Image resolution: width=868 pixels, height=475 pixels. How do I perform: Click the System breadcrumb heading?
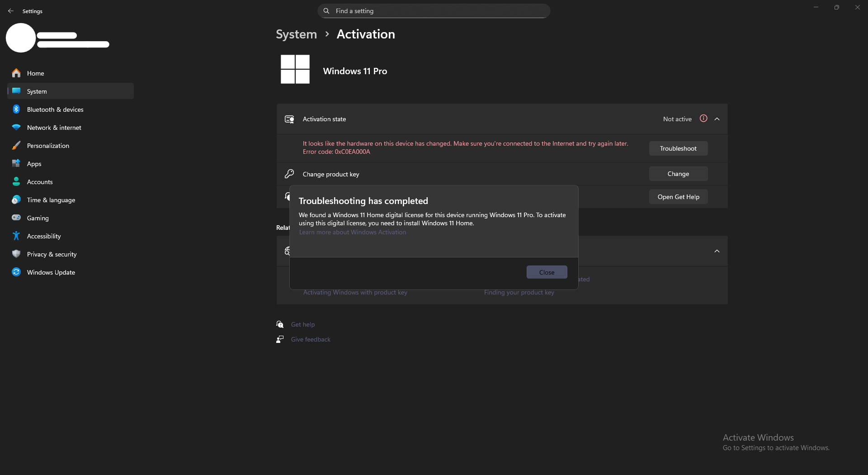click(x=297, y=34)
